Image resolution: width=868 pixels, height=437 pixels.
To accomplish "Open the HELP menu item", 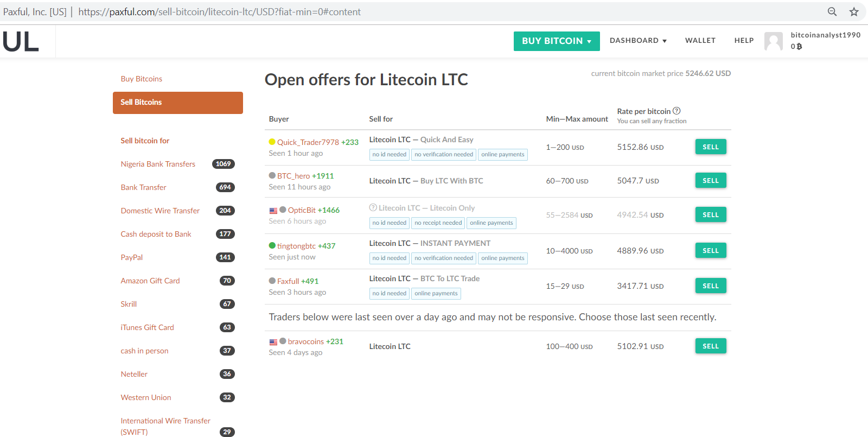I will pyautogui.click(x=744, y=40).
